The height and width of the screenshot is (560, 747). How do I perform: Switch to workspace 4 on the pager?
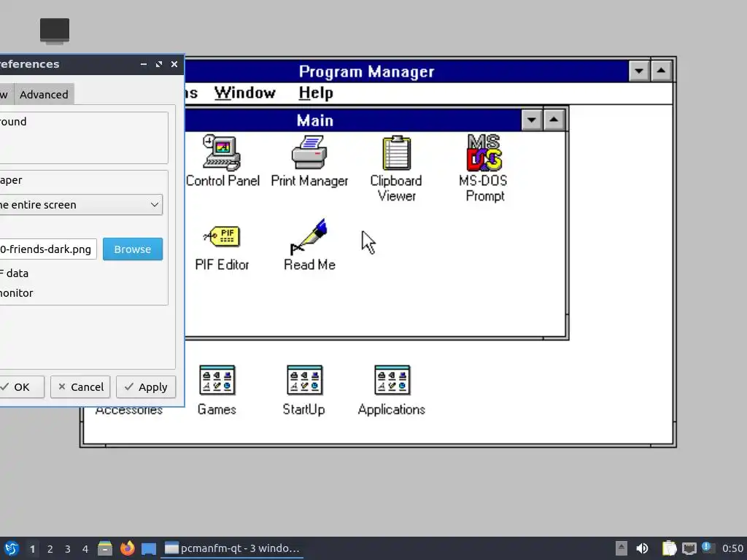click(85, 549)
